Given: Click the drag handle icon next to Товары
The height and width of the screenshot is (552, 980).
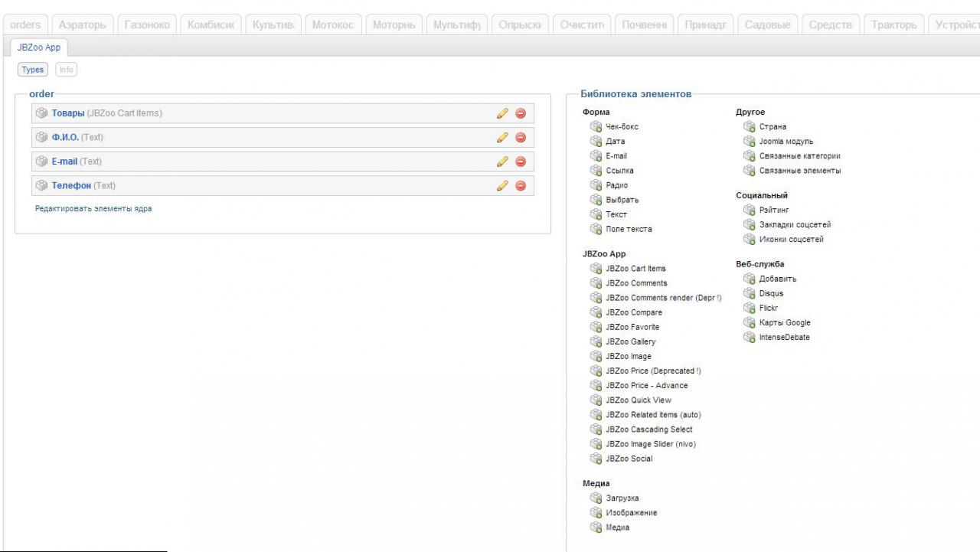Looking at the screenshot, I should [42, 113].
